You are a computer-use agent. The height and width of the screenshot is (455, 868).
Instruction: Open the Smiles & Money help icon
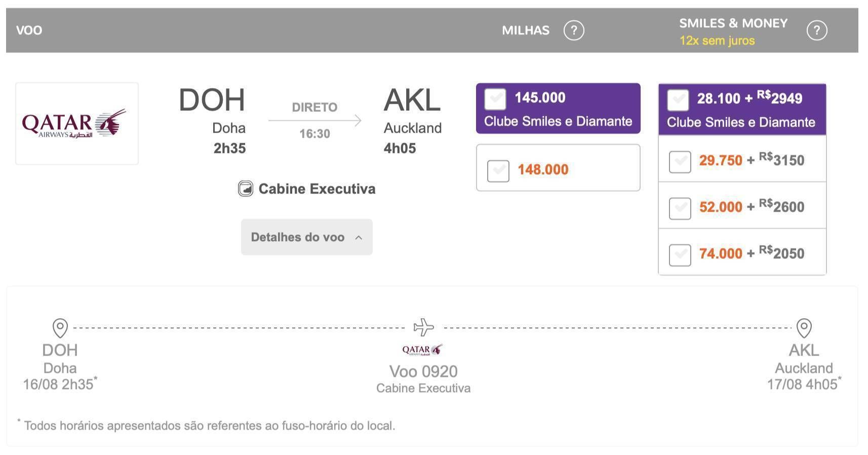pos(816,30)
